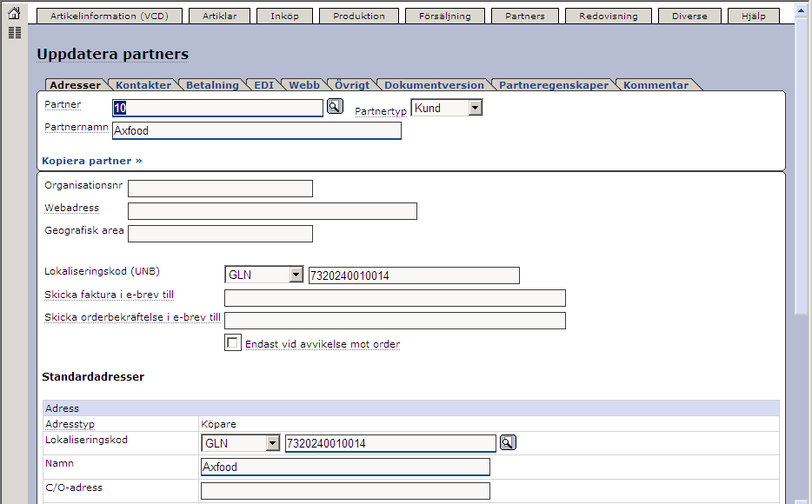Screen dimensions: 812x504
Task: Click the 'Uppdatera partners' page heading
Action: click(112, 54)
